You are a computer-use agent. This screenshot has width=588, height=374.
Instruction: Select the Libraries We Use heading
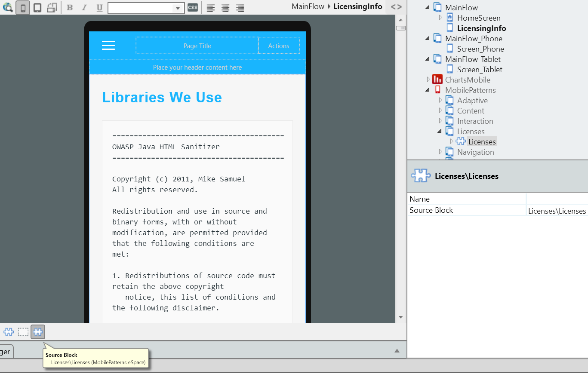tap(162, 97)
